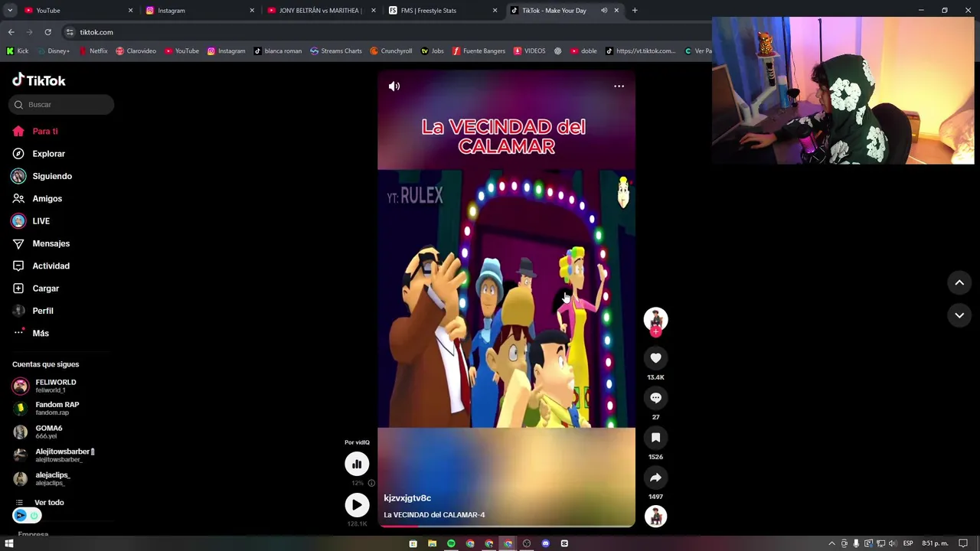Open the Streams Charts bookmark
The image size is (980, 551).
(x=336, y=51)
